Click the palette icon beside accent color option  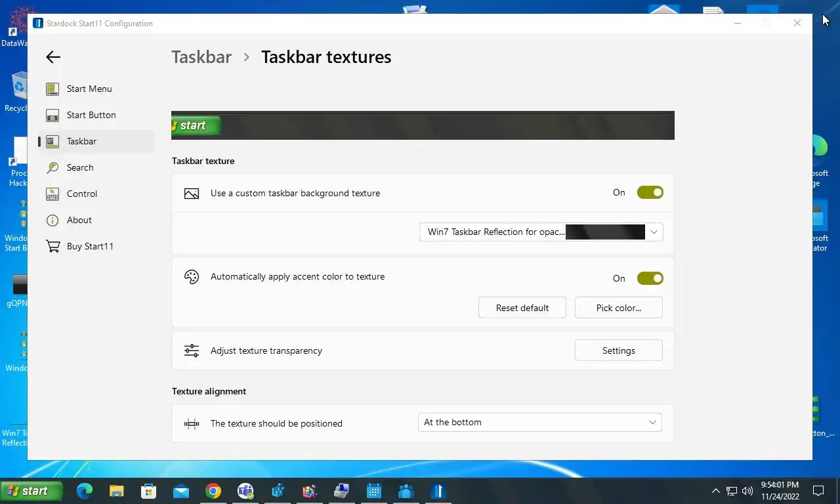tap(192, 277)
